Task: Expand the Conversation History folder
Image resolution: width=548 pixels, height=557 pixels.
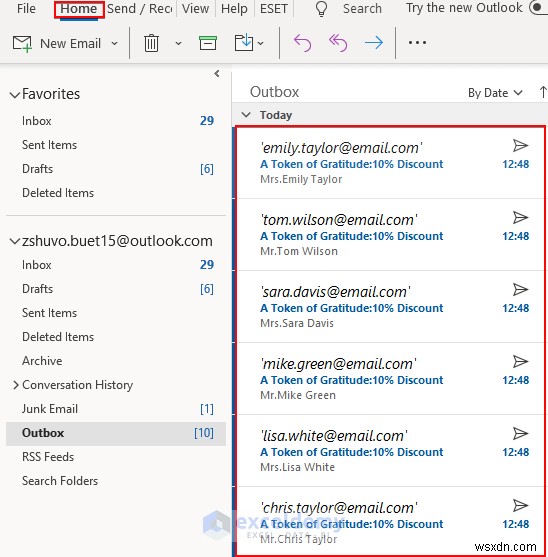Action: pyautogui.click(x=15, y=385)
